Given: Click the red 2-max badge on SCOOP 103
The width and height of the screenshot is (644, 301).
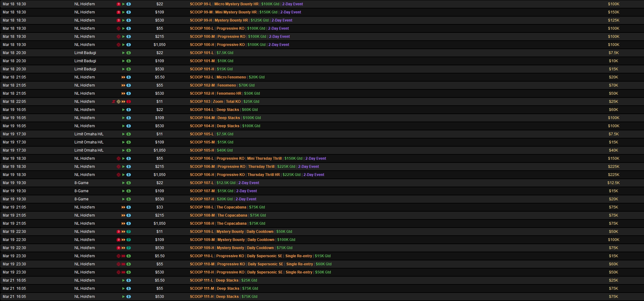Looking at the screenshot, I should [129, 102].
